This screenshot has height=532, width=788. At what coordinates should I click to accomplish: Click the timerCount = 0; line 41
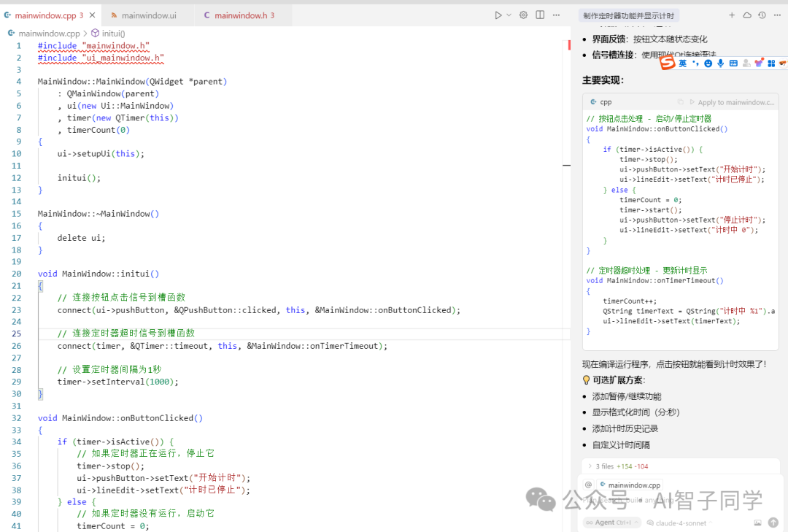tap(113, 526)
